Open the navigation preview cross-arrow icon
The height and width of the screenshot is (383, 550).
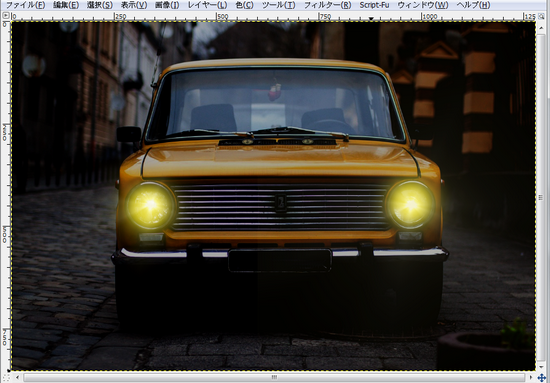(542, 377)
